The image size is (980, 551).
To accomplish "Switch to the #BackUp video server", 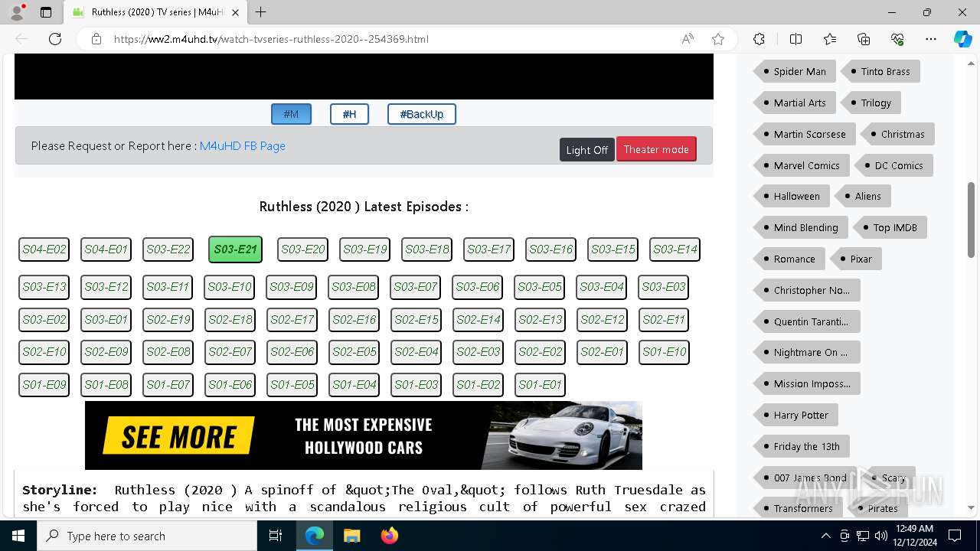I will (x=421, y=114).
